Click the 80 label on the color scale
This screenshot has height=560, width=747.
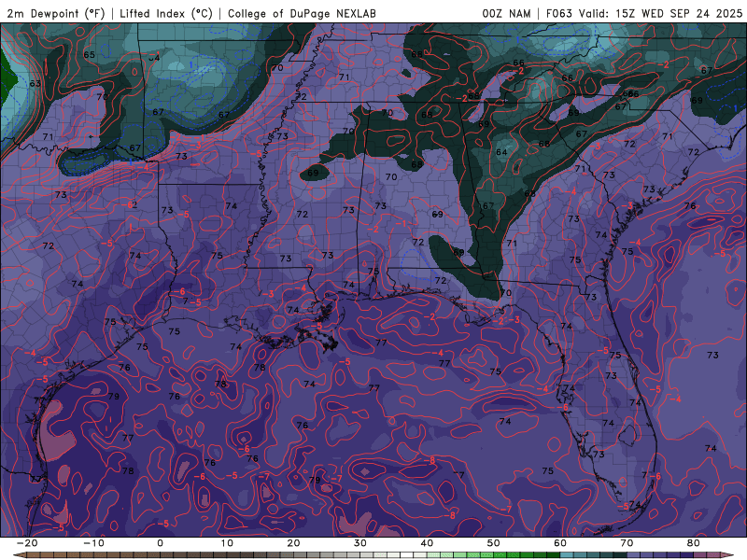point(694,543)
